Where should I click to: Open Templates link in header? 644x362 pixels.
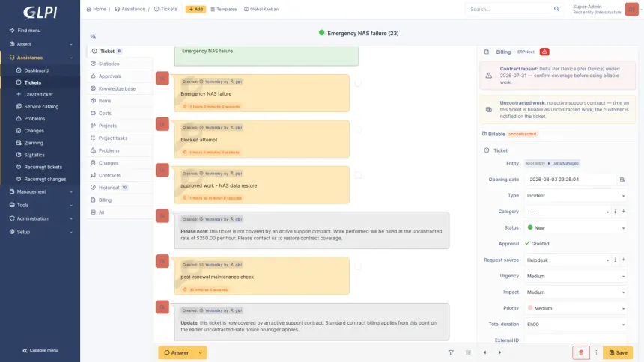[x=223, y=9]
